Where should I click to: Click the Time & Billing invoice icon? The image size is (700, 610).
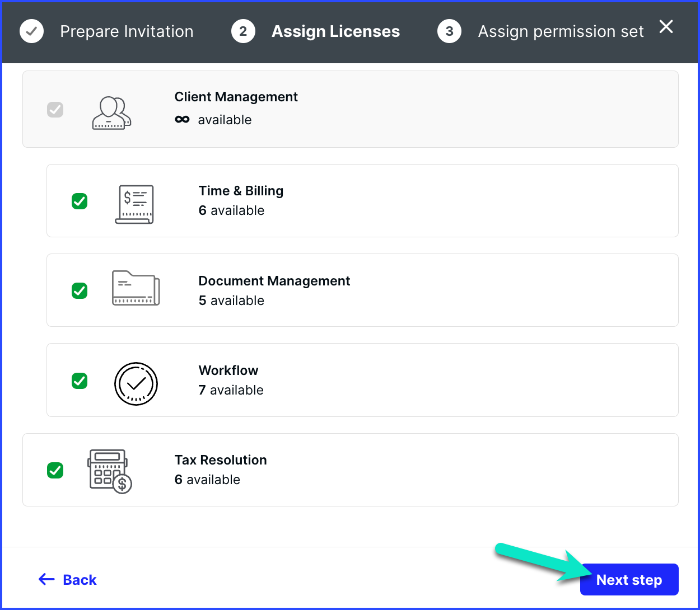(134, 205)
